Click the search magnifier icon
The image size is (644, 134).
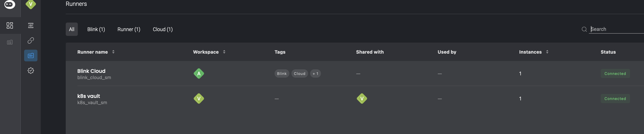(x=584, y=29)
